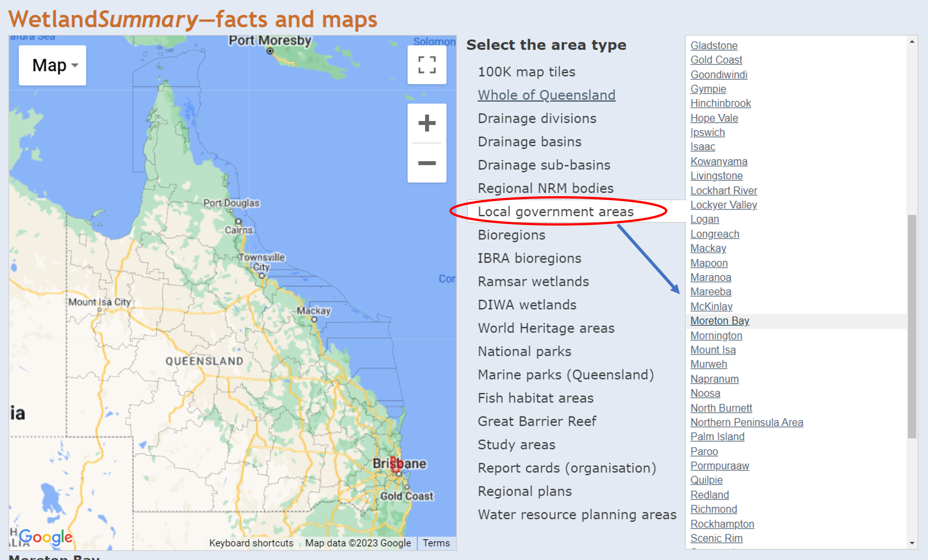Open Whole of Queensland link

point(546,95)
